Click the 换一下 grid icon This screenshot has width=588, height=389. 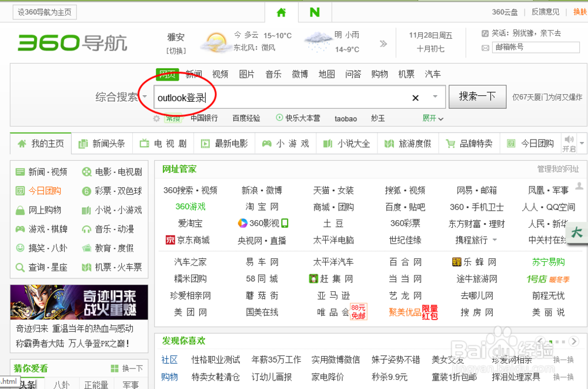click(x=115, y=368)
